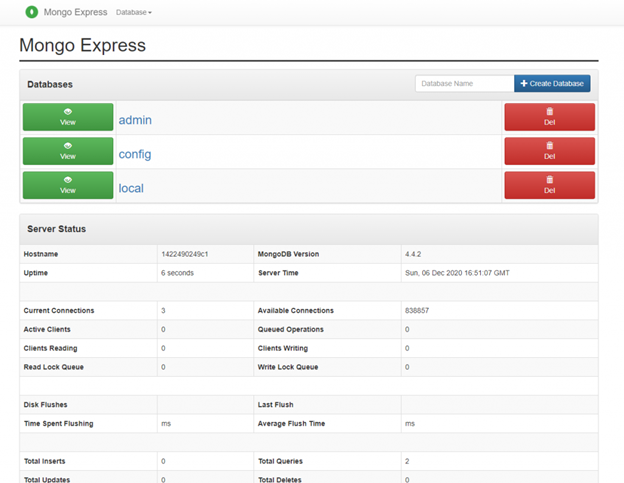Viewport: 624px width, 483px height.
Task: Open the config database link
Action: 135,154
